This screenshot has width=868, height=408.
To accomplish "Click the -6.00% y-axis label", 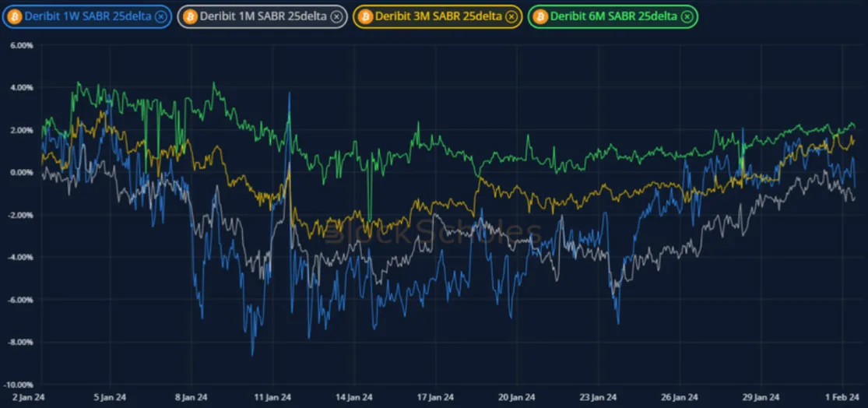I will (x=21, y=300).
